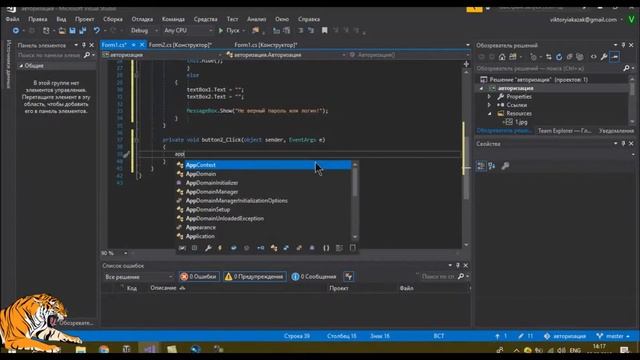
Task: Click search magnifier in Solution Explorer
Action: pos(626,69)
